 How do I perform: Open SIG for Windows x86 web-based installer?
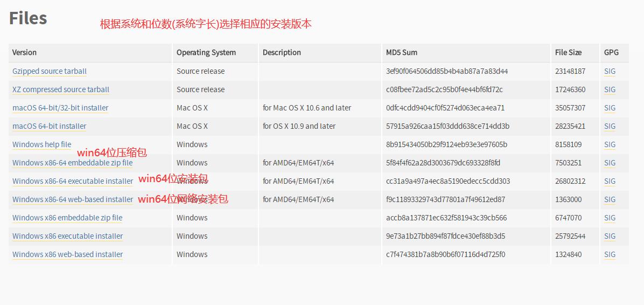pos(610,254)
